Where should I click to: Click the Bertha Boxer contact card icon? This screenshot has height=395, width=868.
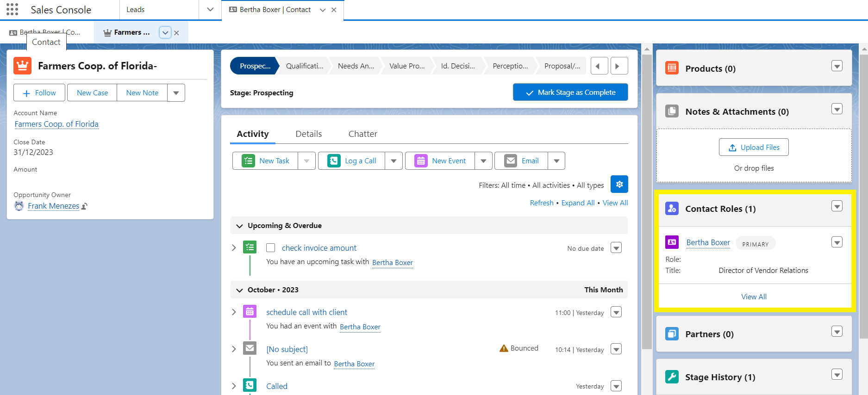point(672,242)
